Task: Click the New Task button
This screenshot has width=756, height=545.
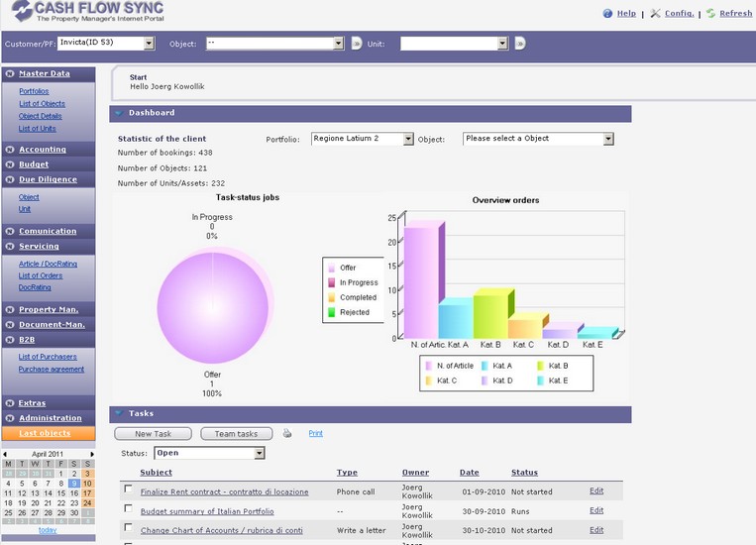Action: point(153,434)
